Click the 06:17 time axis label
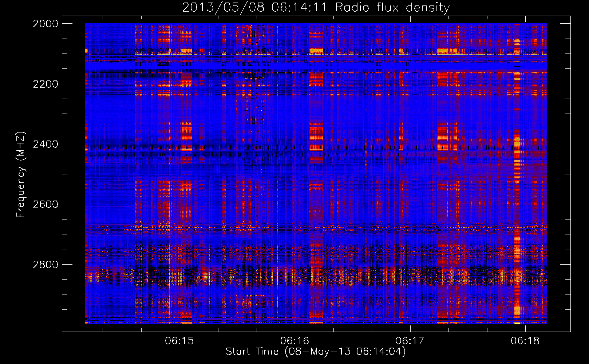Image resolution: width=589 pixels, height=364 pixels. 410,341
